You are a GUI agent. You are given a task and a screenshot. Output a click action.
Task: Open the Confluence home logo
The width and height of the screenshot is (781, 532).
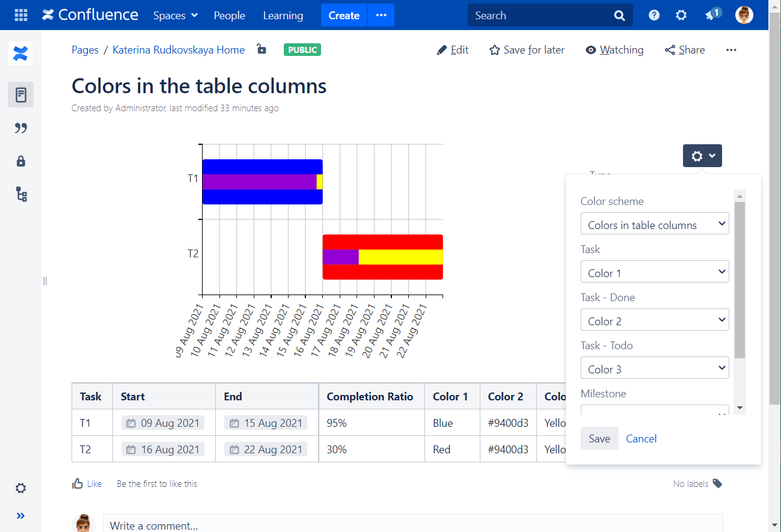pos(90,15)
